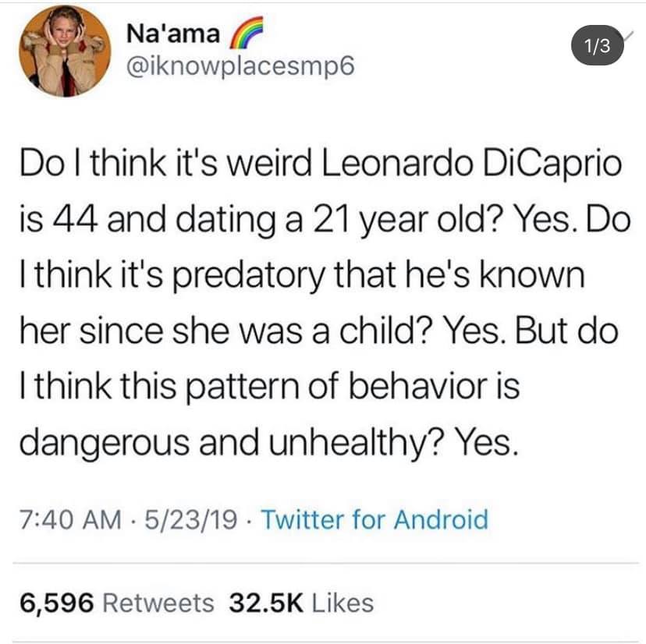Image resolution: width=646 pixels, height=644 pixels.
Task: Open the Twitter for Android link
Action: point(374,519)
